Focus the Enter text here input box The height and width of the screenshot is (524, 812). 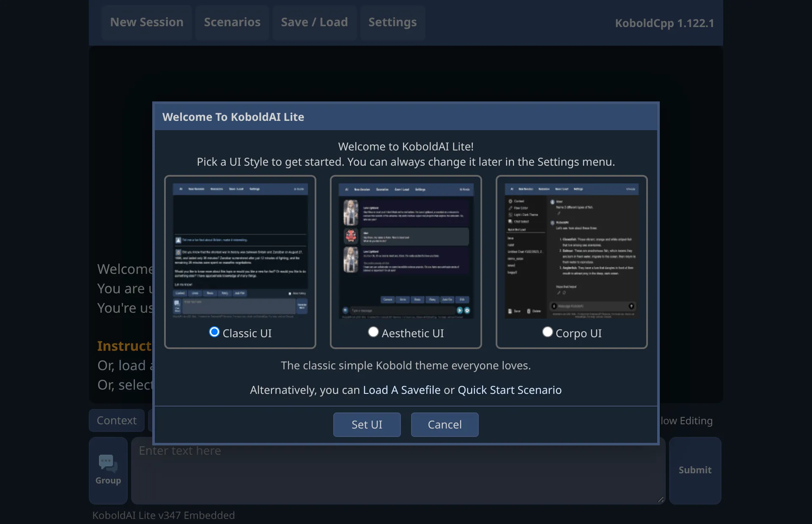click(398, 471)
